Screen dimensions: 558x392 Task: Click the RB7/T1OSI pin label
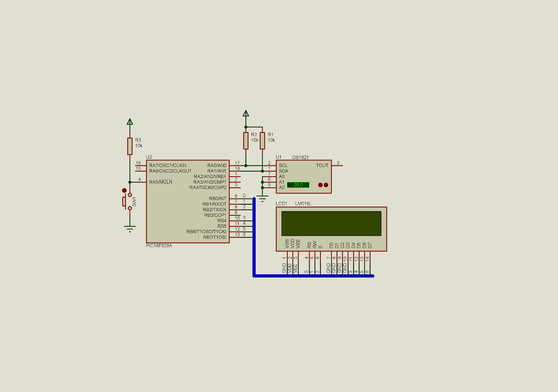[215, 237]
